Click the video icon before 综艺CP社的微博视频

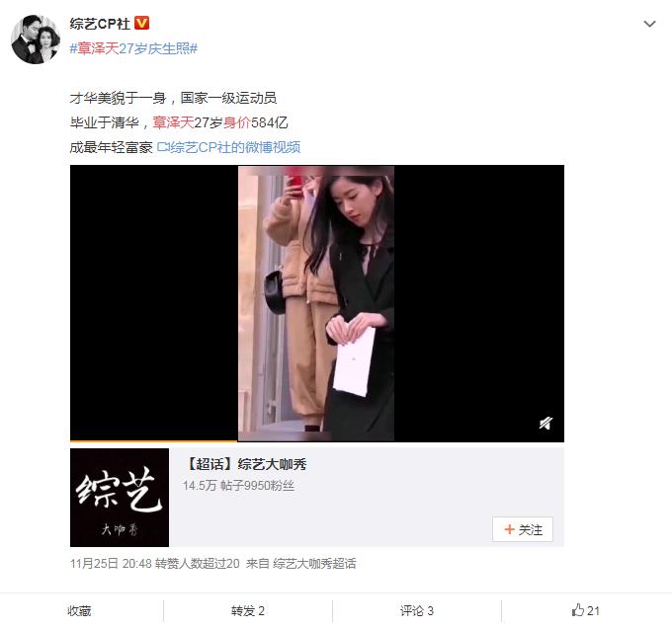163,148
